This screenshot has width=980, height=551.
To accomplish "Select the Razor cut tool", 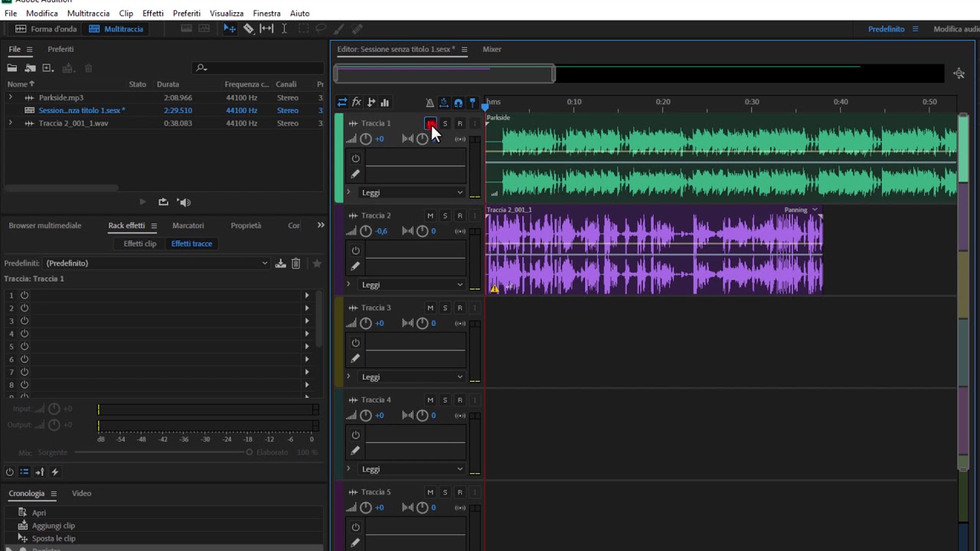I will pos(249,29).
